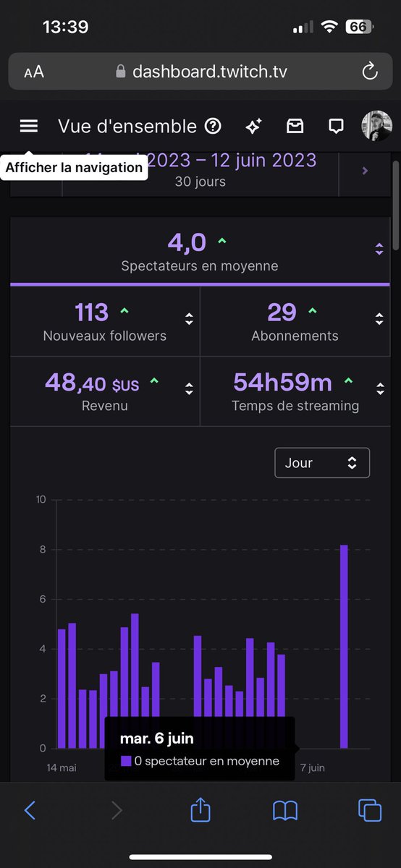Click the Vue d'ensemble page title

click(127, 127)
